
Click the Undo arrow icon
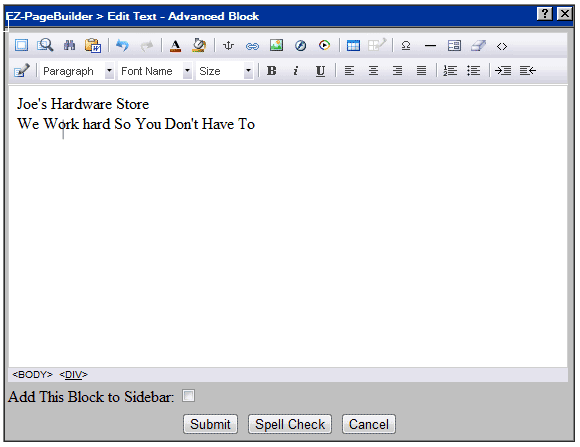tap(122, 46)
